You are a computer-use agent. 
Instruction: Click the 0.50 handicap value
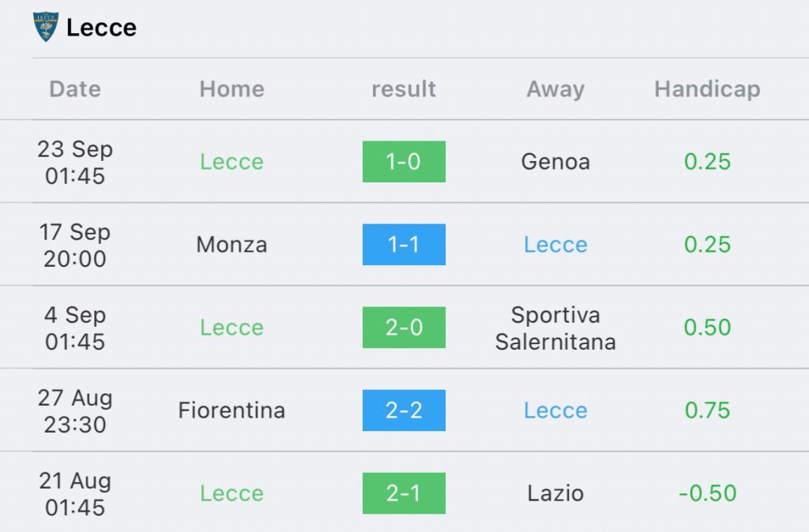coord(707,328)
